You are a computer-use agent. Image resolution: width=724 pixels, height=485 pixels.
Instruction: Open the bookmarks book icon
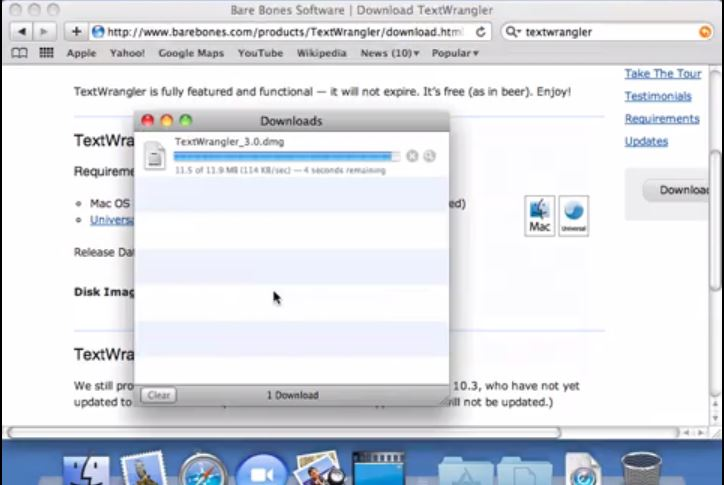tap(19, 53)
